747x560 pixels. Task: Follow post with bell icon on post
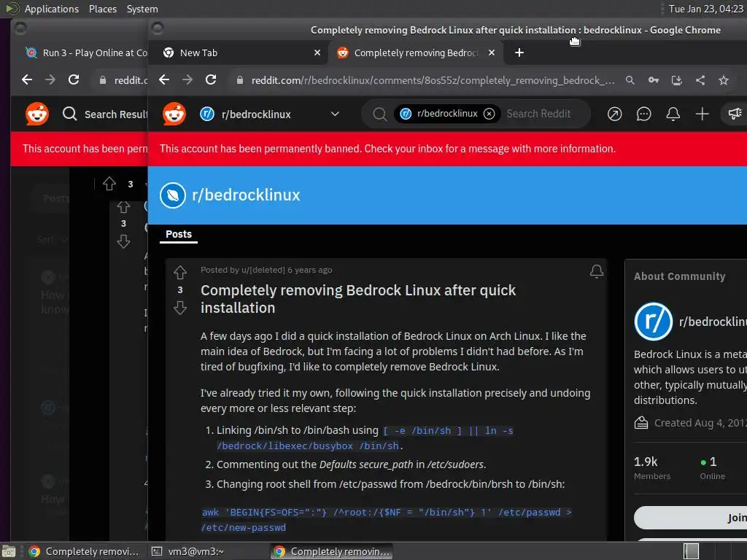tap(597, 271)
